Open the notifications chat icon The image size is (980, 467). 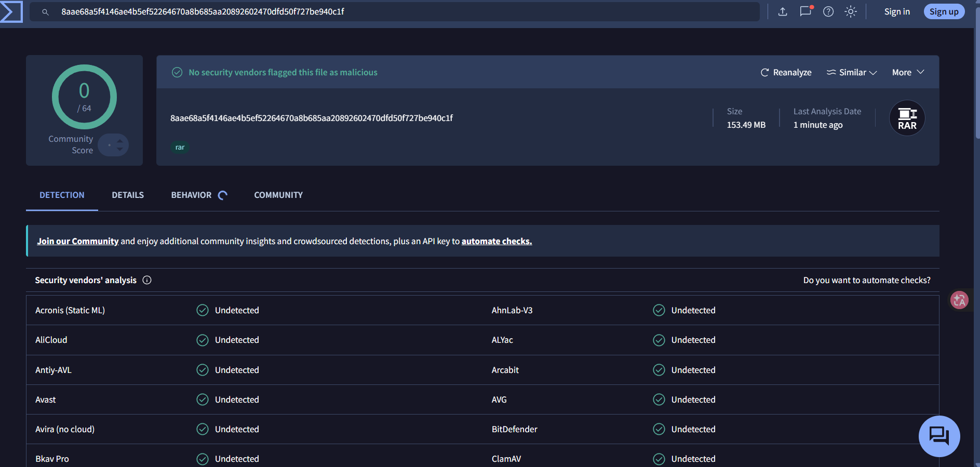click(806, 11)
